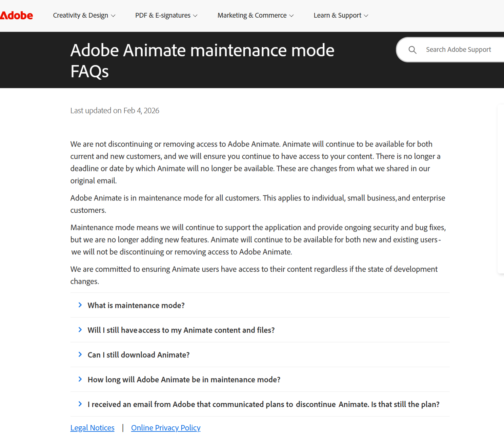Expand the discontinue Animate email question
This screenshot has width=504, height=445.
[x=263, y=404]
